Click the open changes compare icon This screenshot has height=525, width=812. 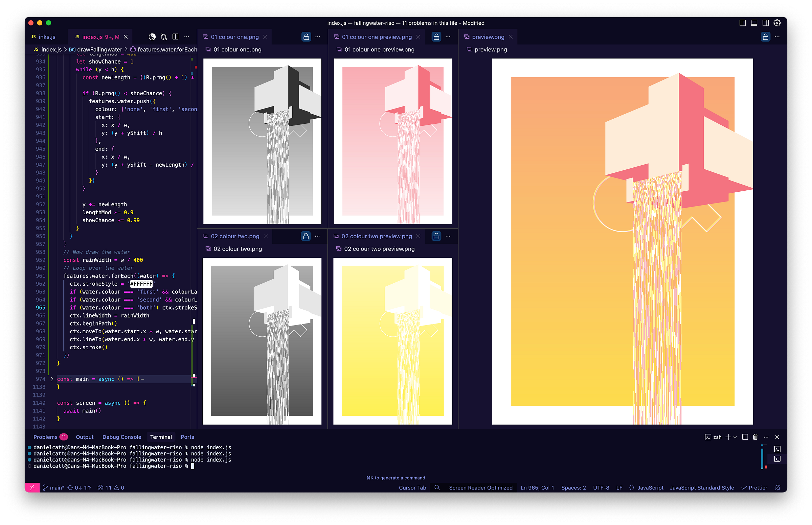164,37
